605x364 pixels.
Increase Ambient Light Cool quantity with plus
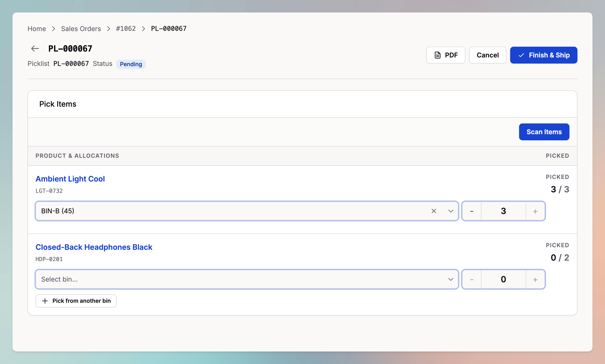535,211
